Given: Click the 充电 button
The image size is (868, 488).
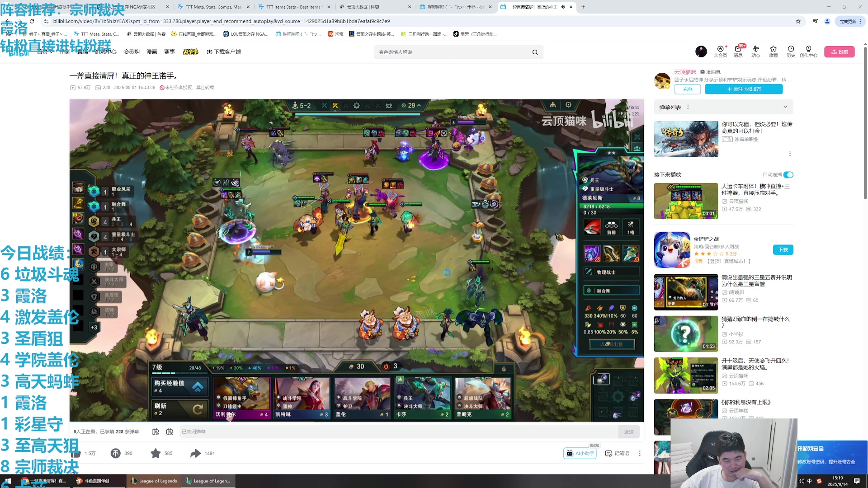Looking at the screenshot, I should tap(687, 89).
